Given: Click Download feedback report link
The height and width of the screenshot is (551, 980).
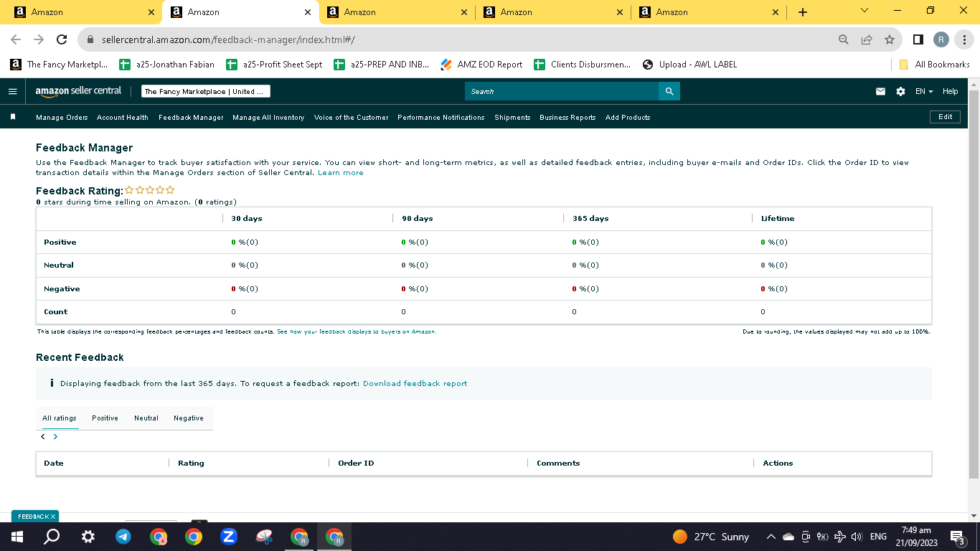Looking at the screenshot, I should point(415,384).
